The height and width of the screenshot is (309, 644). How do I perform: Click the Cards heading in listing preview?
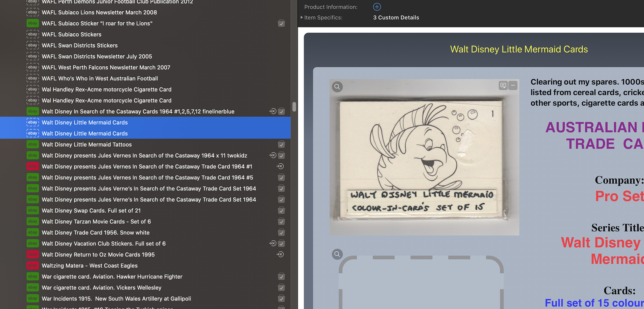619,290
